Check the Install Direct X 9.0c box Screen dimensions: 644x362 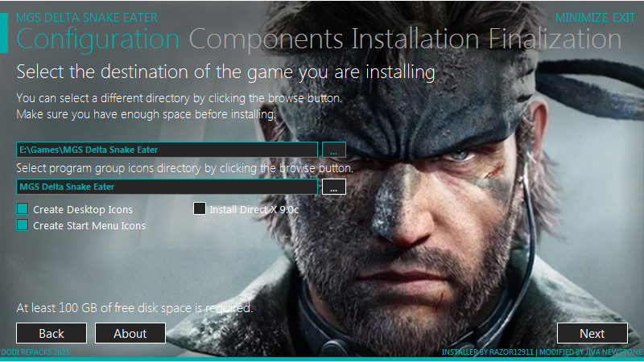(x=200, y=209)
